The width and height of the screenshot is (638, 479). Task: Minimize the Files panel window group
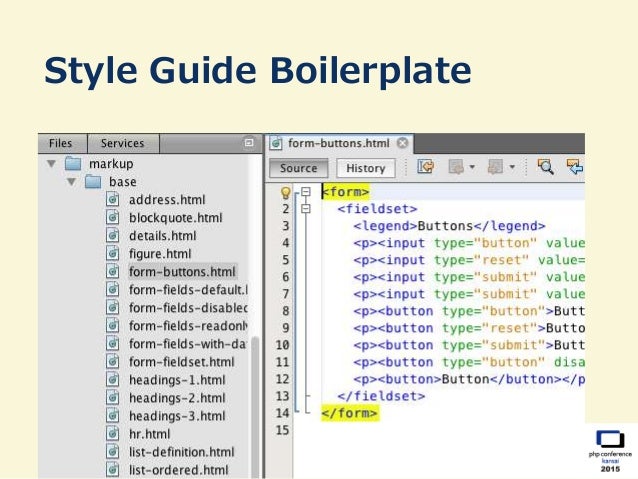[249, 144]
